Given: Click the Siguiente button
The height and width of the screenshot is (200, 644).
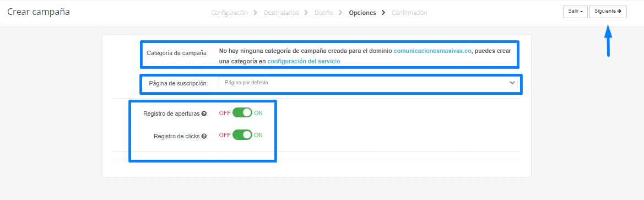Looking at the screenshot, I should click(608, 12).
